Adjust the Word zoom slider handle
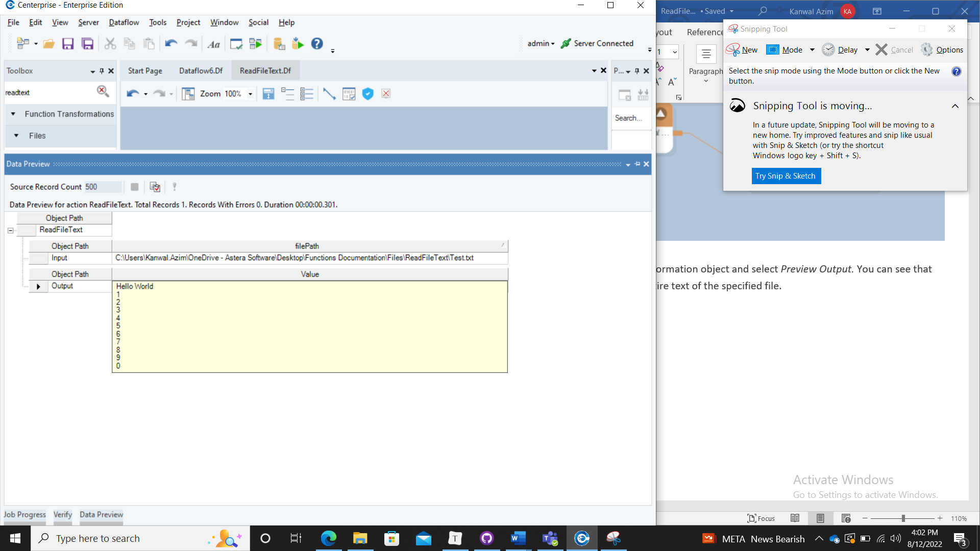The height and width of the screenshot is (551, 980). pos(903,518)
